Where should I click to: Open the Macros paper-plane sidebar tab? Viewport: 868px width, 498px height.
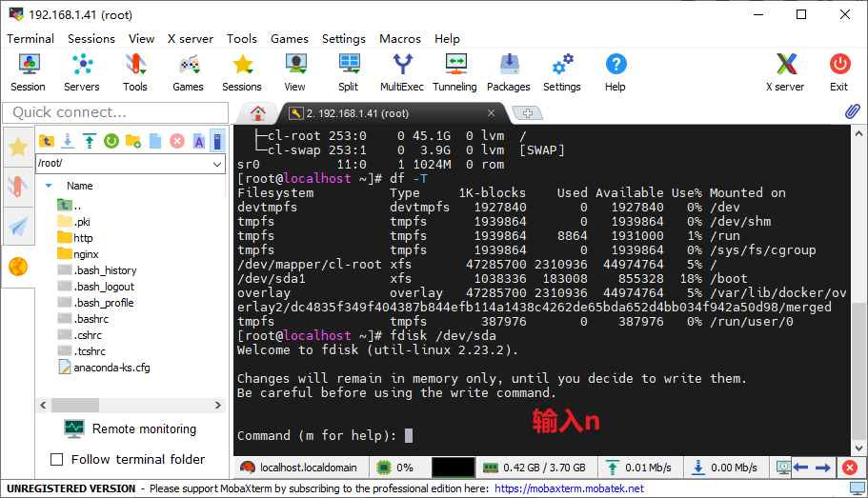(18, 227)
